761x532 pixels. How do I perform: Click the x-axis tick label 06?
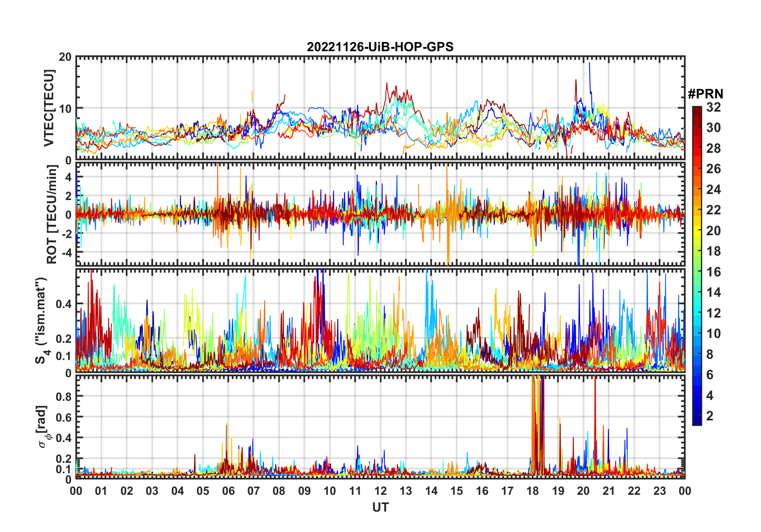[228, 491]
